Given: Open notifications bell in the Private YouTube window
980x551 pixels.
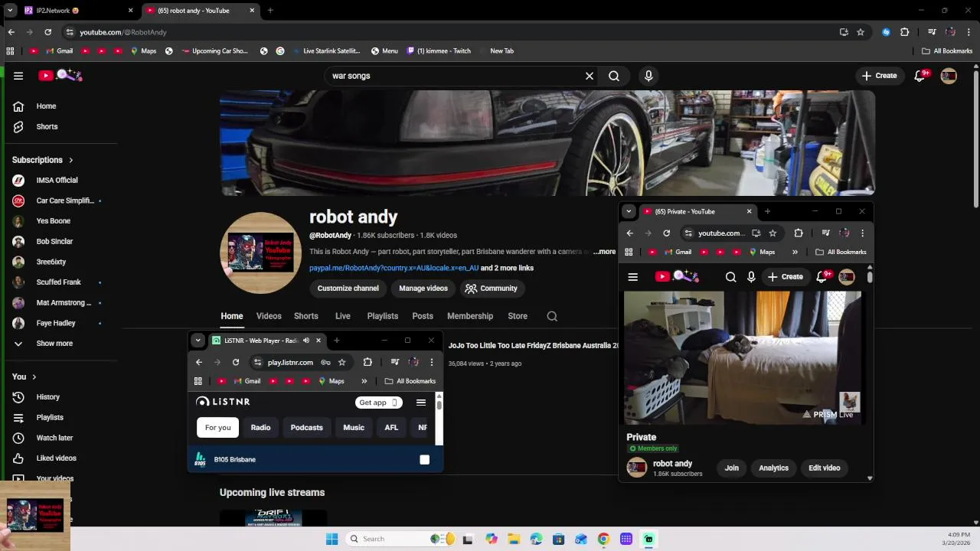Looking at the screenshot, I should point(822,277).
